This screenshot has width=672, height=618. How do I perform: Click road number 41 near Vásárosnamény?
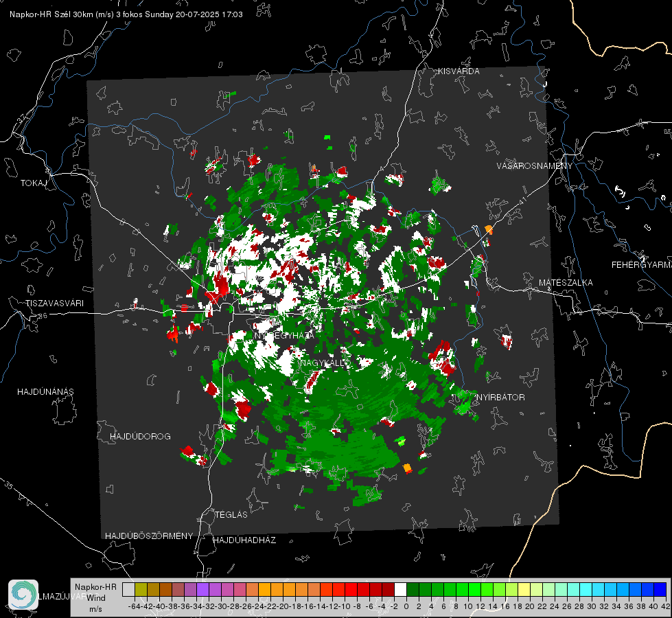(x=522, y=201)
